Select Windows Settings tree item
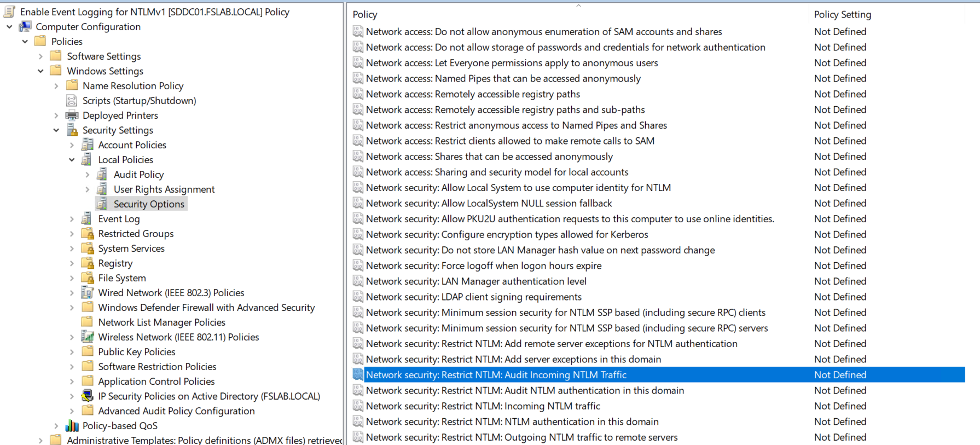Screen dimensions: 980x445 (105, 71)
